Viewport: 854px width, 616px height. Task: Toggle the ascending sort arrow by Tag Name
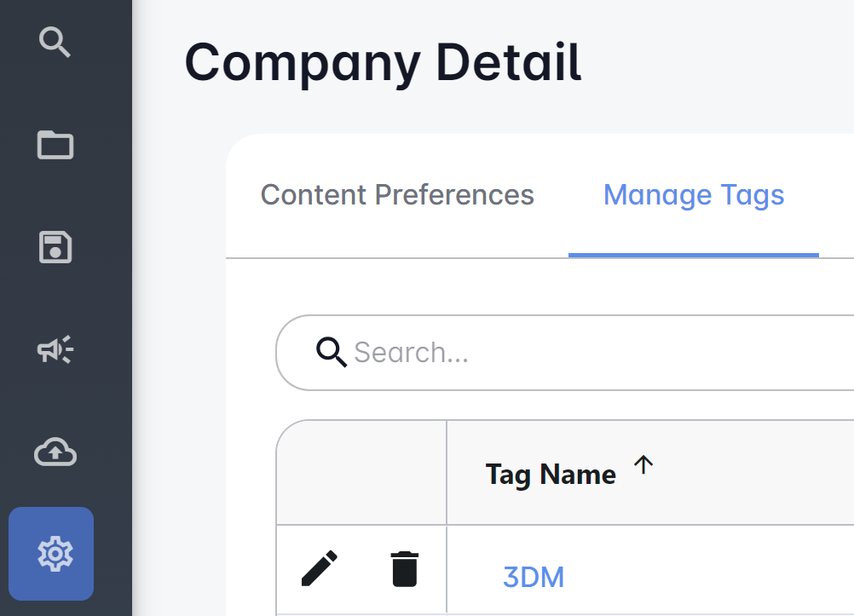pyautogui.click(x=643, y=464)
